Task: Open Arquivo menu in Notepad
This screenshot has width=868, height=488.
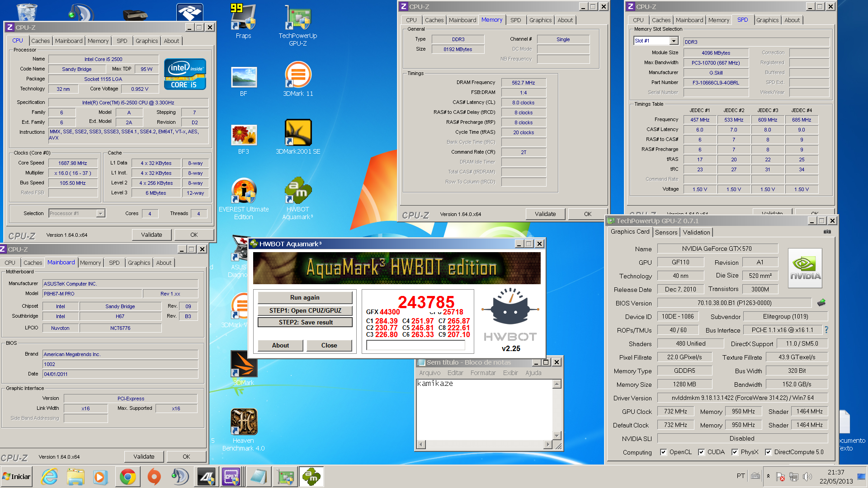Action: click(x=429, y=373)
